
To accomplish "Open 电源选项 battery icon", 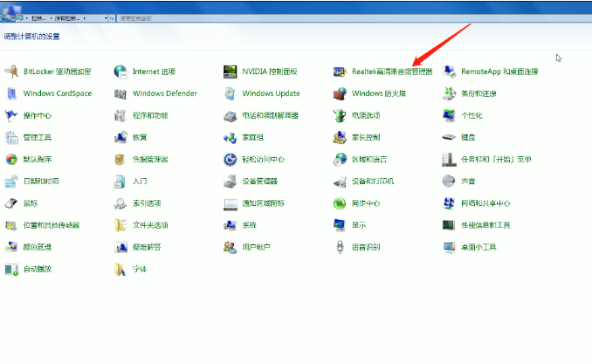I will click(340, 115).
